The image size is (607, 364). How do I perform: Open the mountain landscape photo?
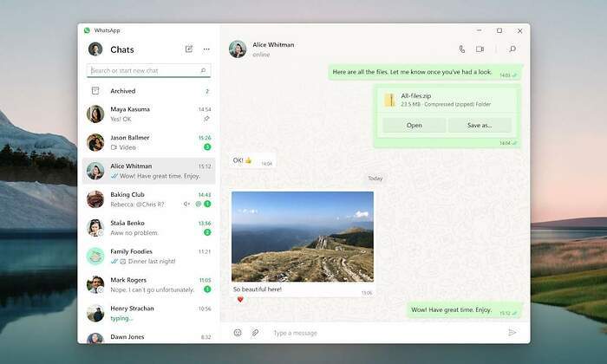(x=303, y=237)
